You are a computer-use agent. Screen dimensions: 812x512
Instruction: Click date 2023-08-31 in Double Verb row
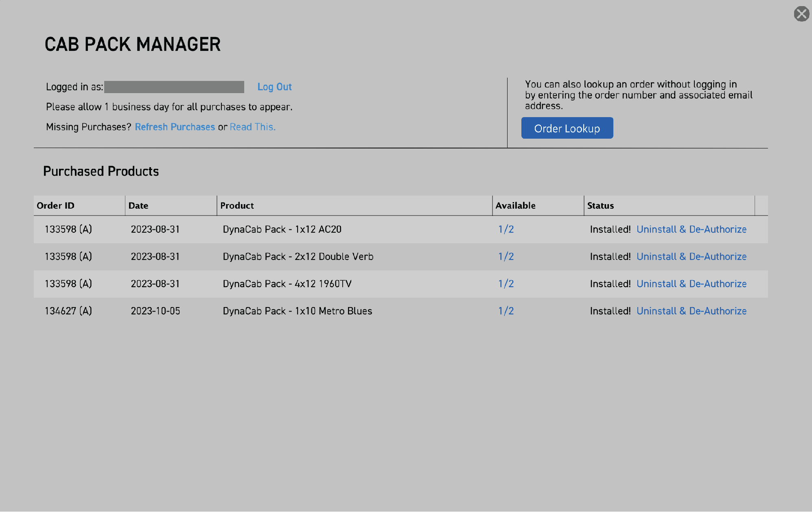[x=155, y=257]
